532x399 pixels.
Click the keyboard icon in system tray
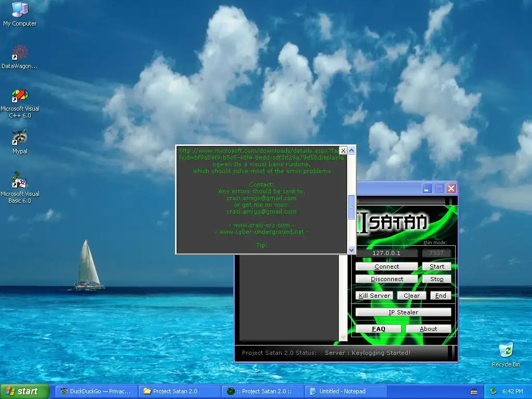click(x=474, y=392)
